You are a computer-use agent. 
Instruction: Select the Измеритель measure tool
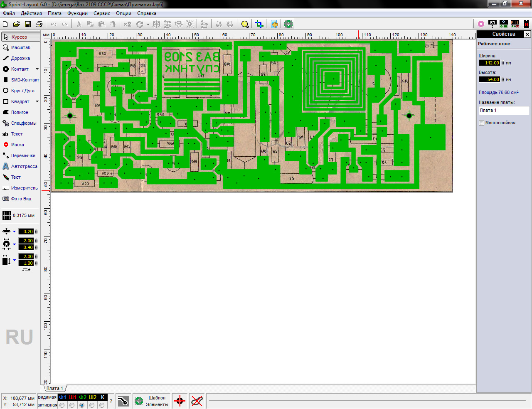21,188
